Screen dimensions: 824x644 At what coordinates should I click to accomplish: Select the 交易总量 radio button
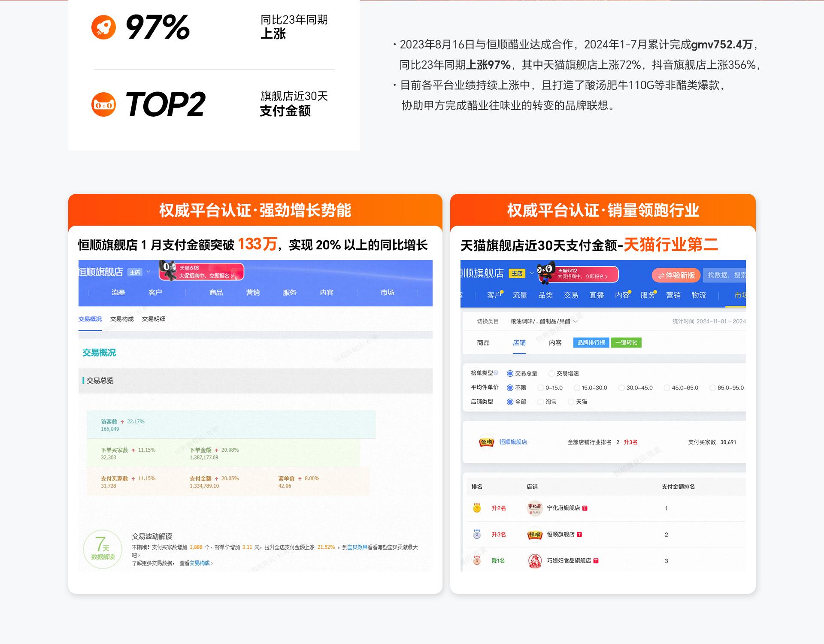tap(510, 373)
